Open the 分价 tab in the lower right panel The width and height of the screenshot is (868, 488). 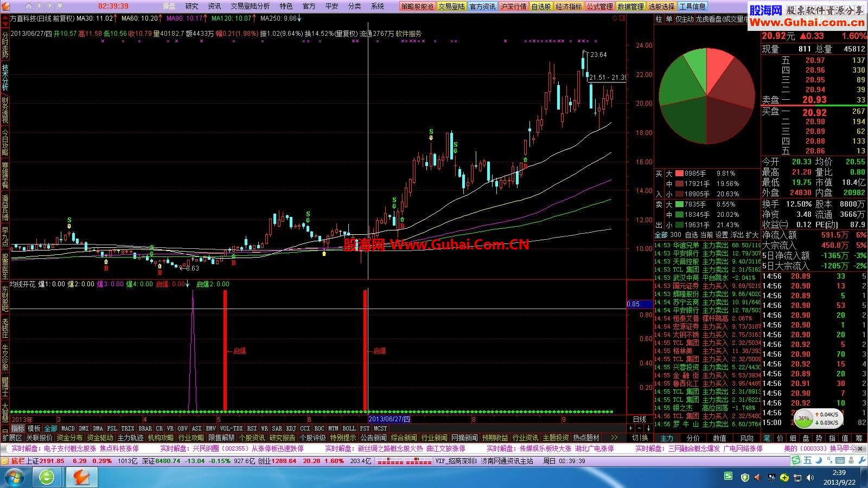pyautogui.click(x=693, y=438)
